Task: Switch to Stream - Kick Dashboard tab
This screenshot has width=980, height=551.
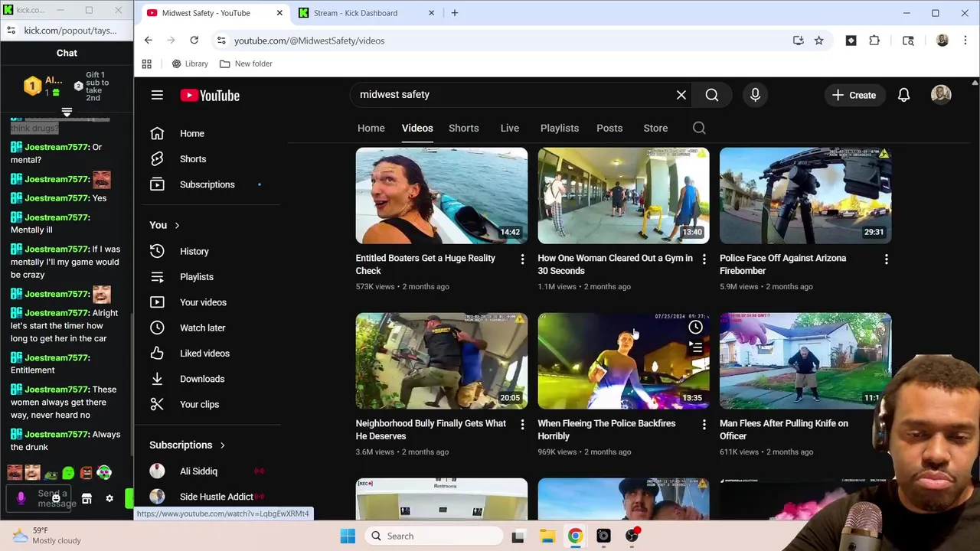Action: click(x=365, y=13)
